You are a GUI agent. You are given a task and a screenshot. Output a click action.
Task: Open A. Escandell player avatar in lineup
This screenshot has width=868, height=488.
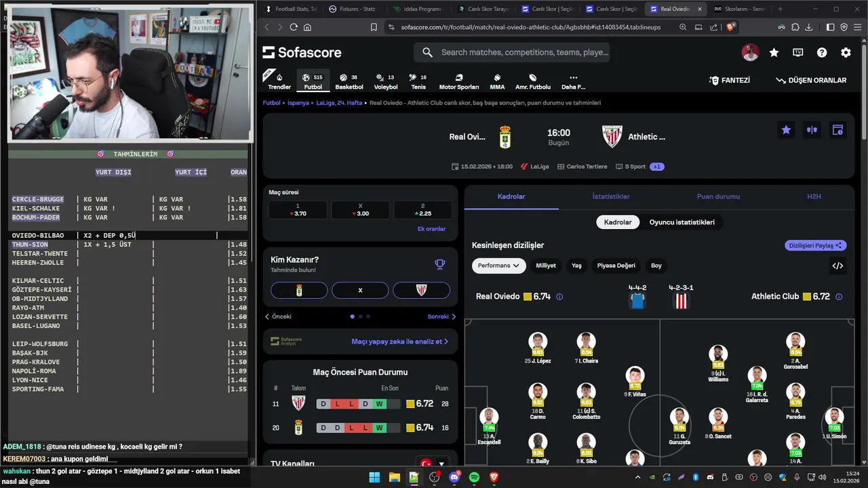click(x=489, y=417)
